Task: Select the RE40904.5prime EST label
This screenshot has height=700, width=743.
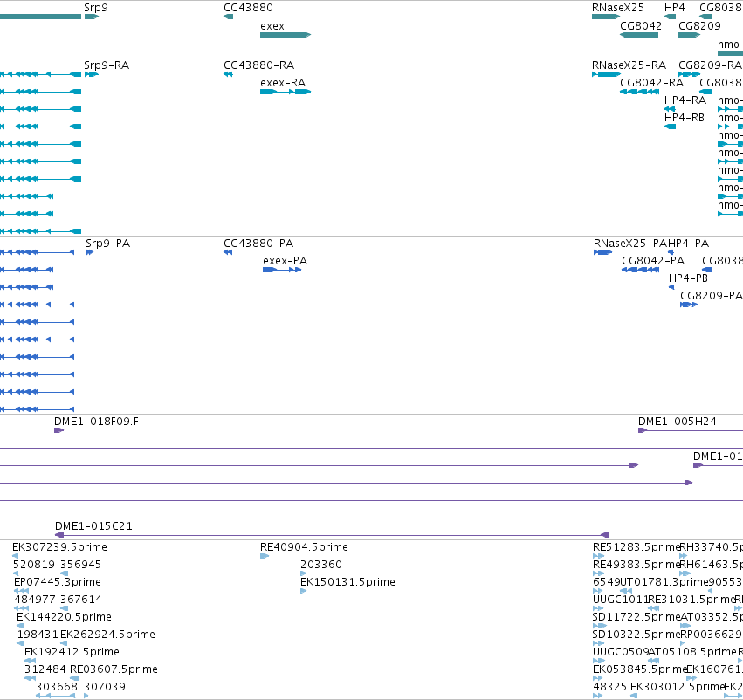Action: coord(304,546)
